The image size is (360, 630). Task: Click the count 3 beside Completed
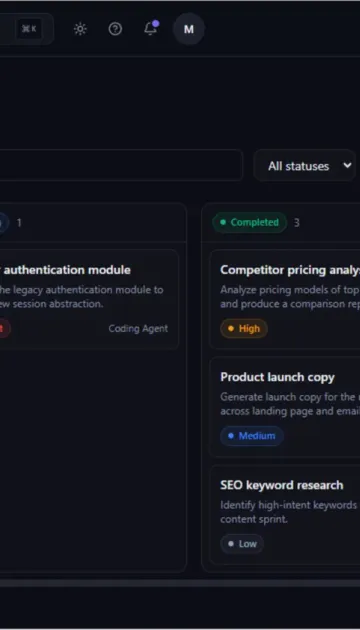297,223
